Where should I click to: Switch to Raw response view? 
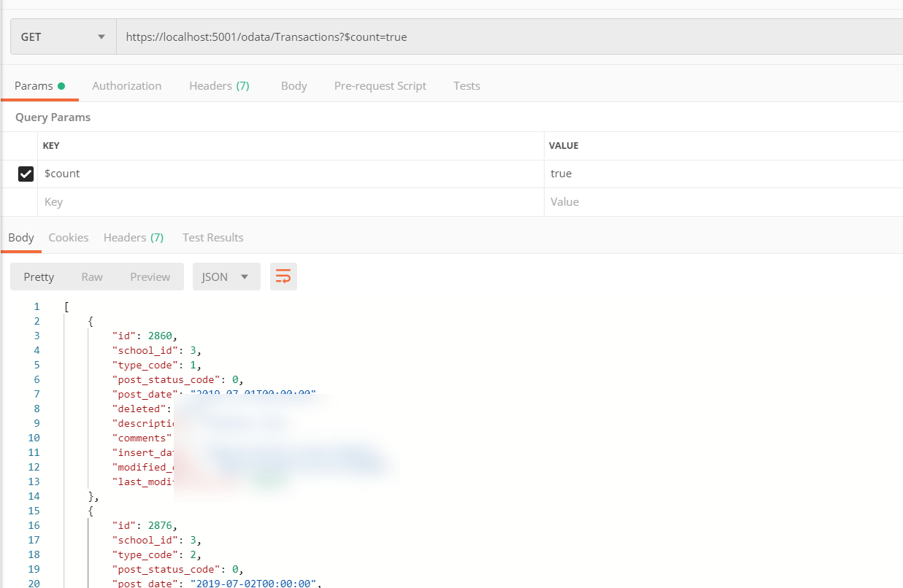(92, 276)
